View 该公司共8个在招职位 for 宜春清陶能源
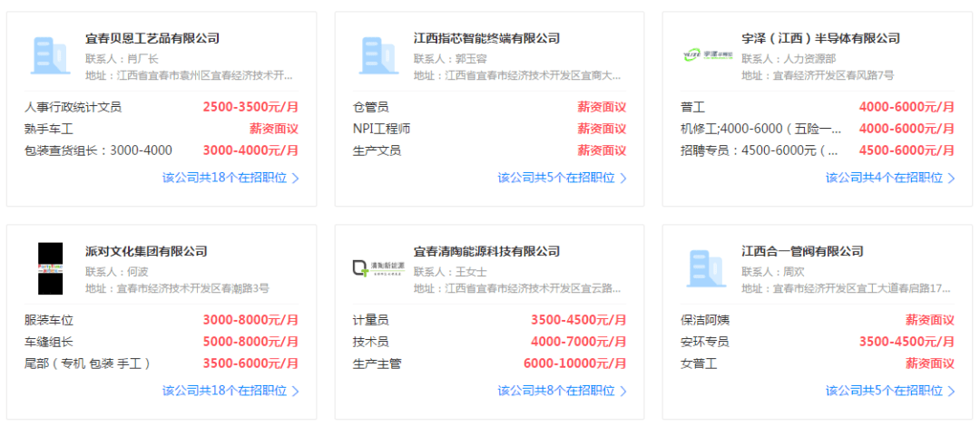980x426 pixels. (x=556, y=391)
